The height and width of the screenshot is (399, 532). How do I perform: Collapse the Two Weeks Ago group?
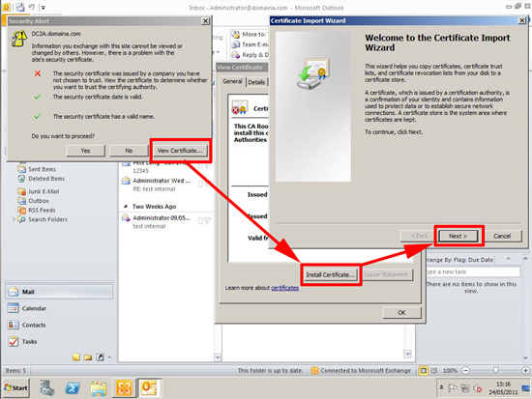(126, 206)
